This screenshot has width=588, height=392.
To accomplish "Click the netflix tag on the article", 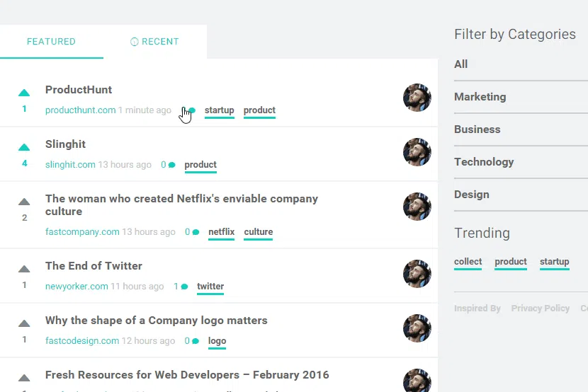I will click(x=221, y=232).
